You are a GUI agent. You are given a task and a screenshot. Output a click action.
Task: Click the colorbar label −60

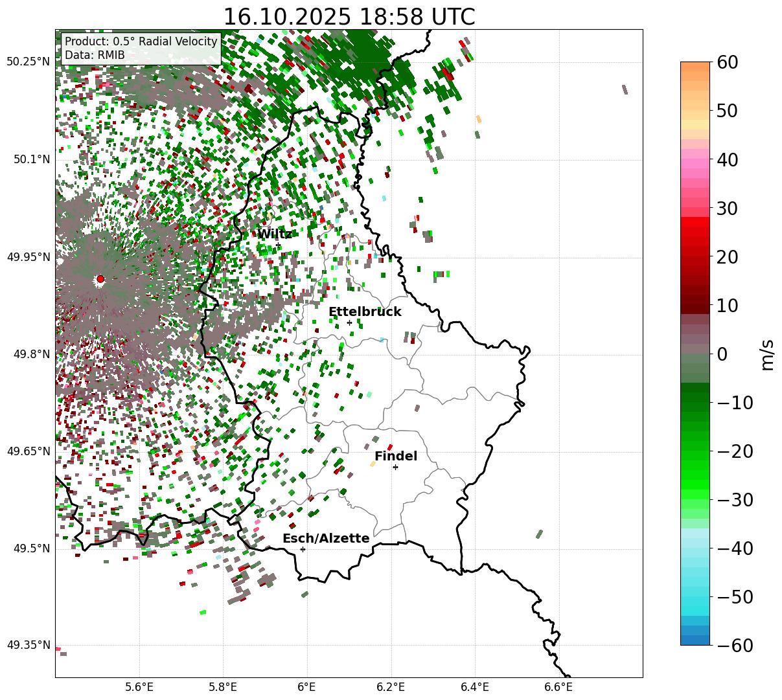[x=735, y=646]
